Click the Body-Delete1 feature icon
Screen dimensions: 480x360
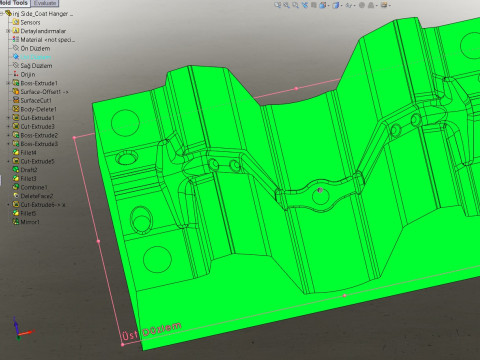coord(16,109)
